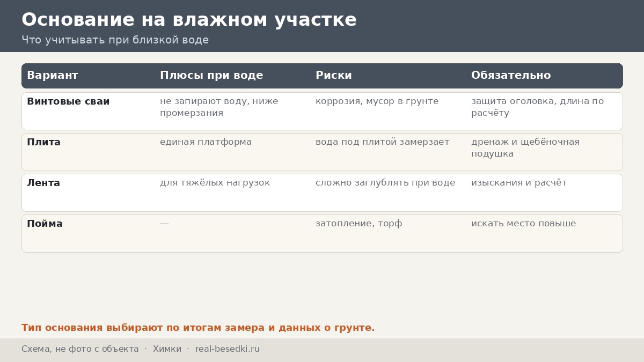Click cell 'искать место повыше'
The image size is (644, 362).
(x=523, y=224)
